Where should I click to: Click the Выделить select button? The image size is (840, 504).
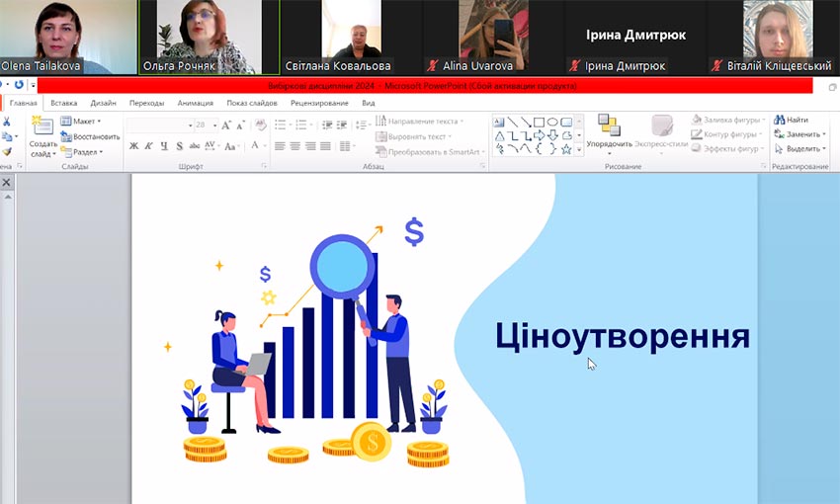799,148
